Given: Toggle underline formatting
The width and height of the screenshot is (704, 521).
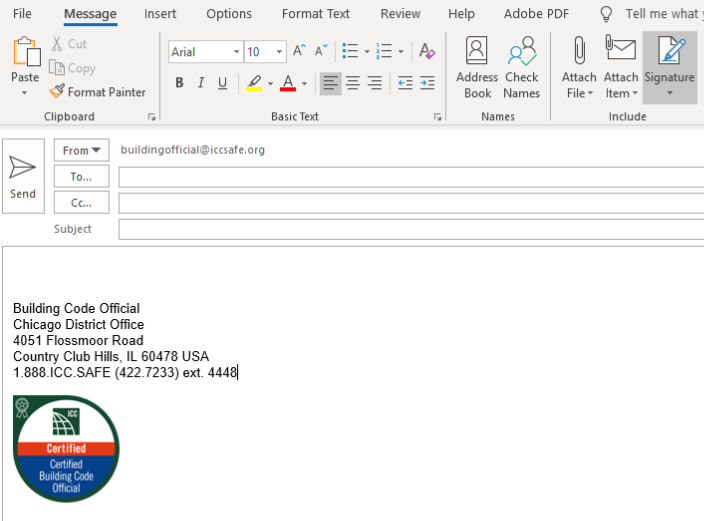Looking at the screenshot, I should 222,83.
